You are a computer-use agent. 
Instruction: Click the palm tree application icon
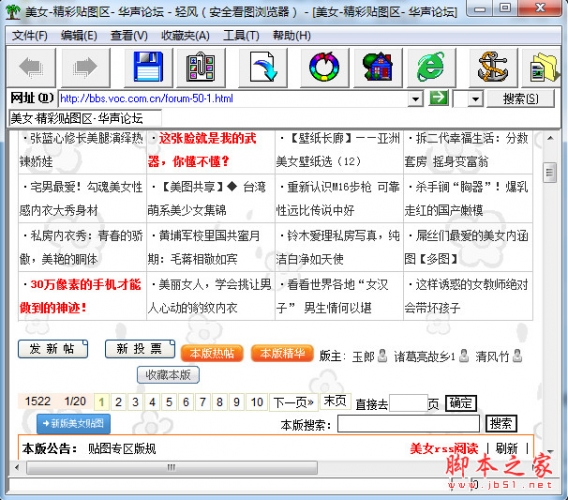click(13, 12)
